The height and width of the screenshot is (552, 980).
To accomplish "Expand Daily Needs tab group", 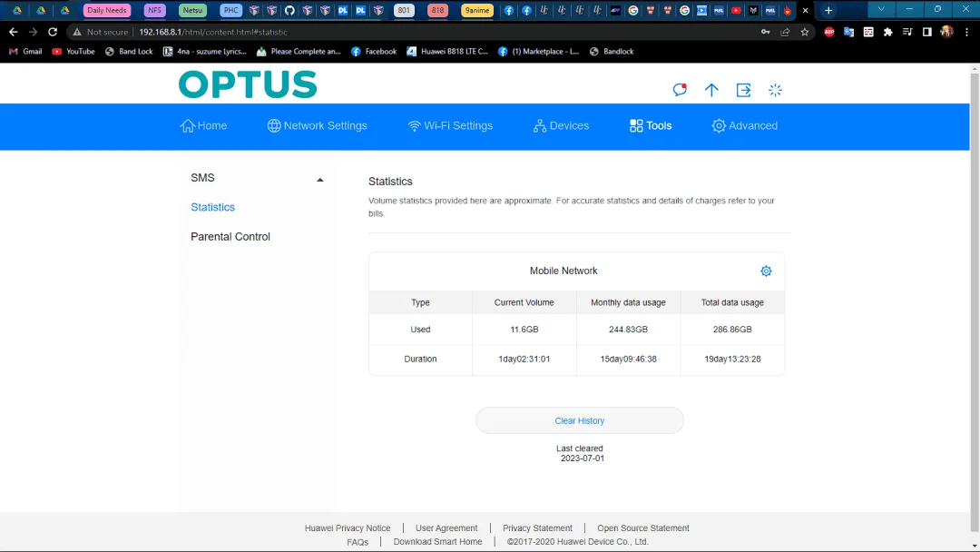I will pyautogui.click(x=107, y=10).
